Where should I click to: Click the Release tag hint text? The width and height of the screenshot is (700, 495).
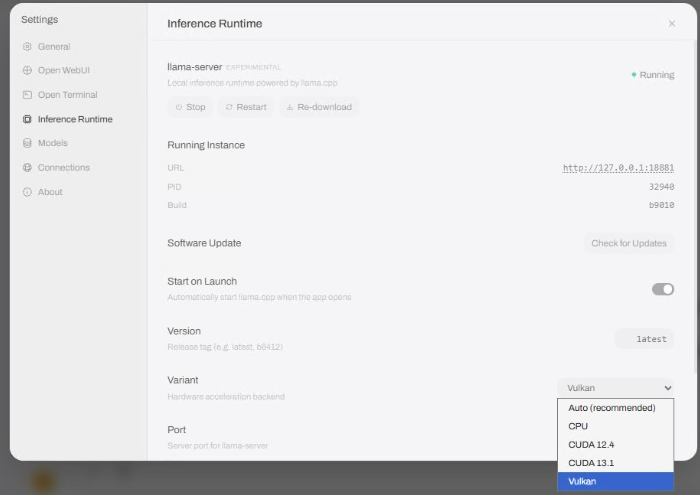point(225,347)
